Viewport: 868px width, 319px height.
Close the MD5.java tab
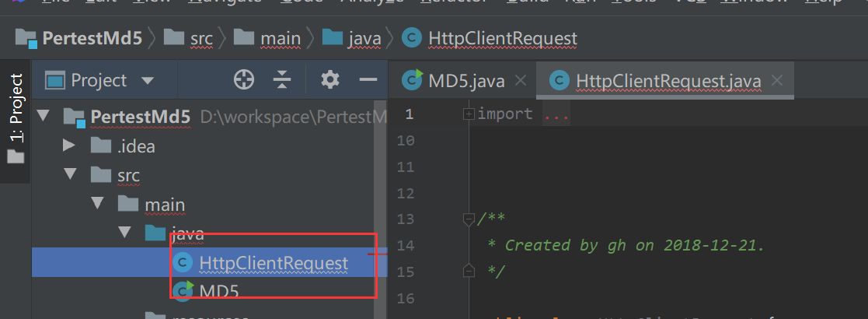tap(520, 81)
